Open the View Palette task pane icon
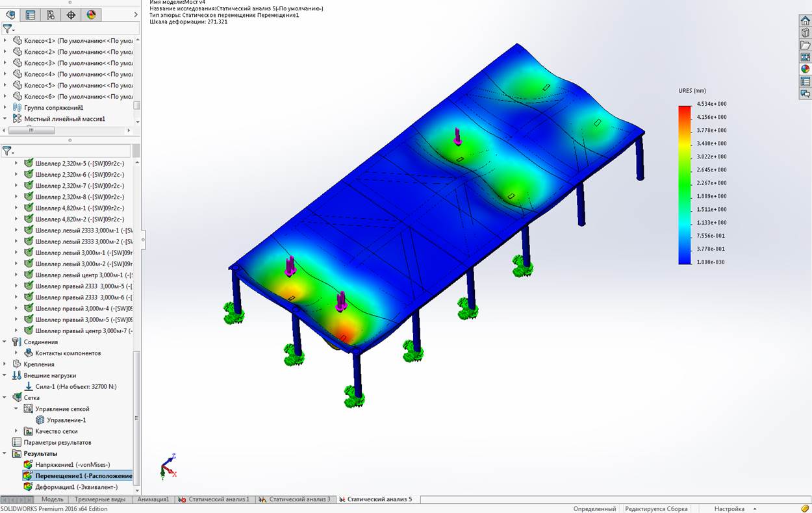The height and width of the screenshot is (513, 812). [x=805, y=57]
